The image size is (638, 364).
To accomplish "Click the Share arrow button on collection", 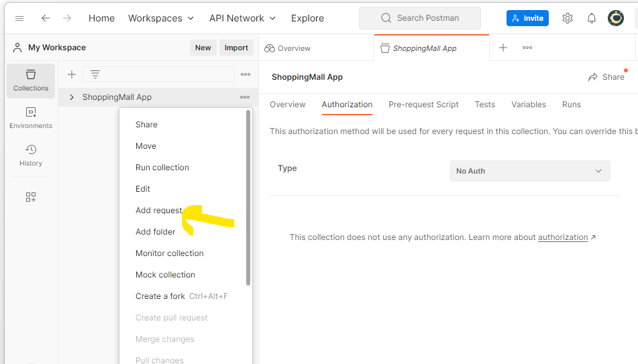I will coord(606,77).
